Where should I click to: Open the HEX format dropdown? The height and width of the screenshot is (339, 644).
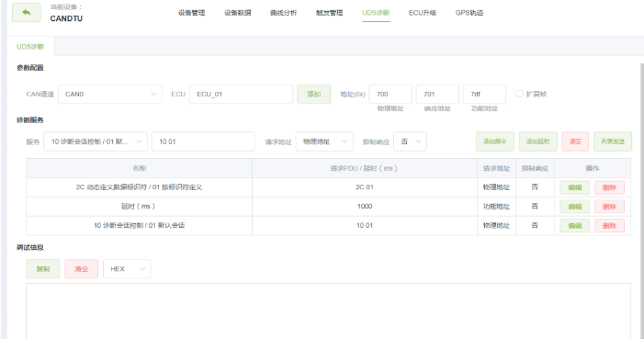coord(127,269)
